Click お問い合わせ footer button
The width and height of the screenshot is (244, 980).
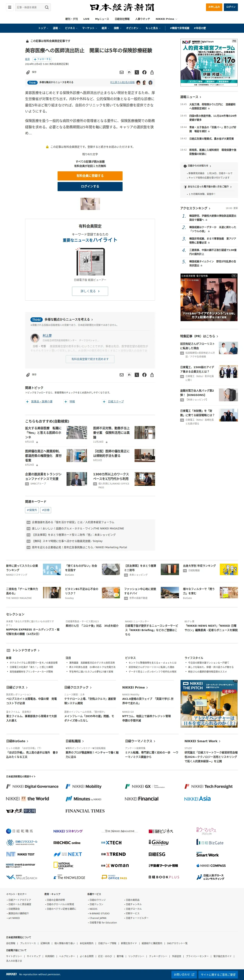tap(184, 974)
